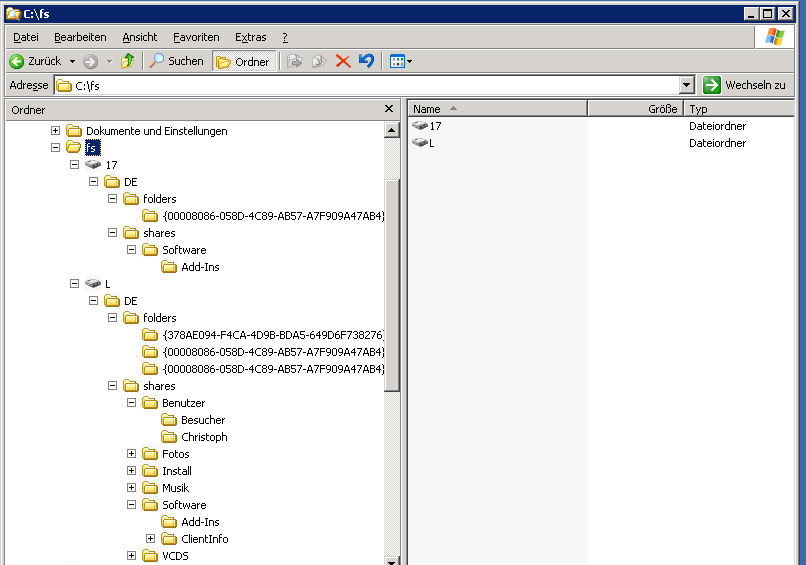Viewport: 806px width, 565px height.
Task: Select drive folder 17 in file list
Action: [427, 126]
